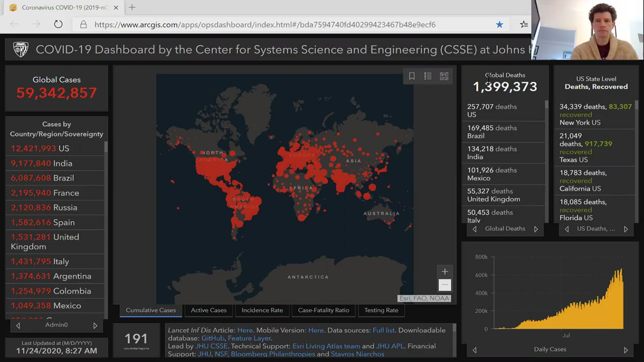
Task: Open the GitHub data link
Action: [213, 338]
